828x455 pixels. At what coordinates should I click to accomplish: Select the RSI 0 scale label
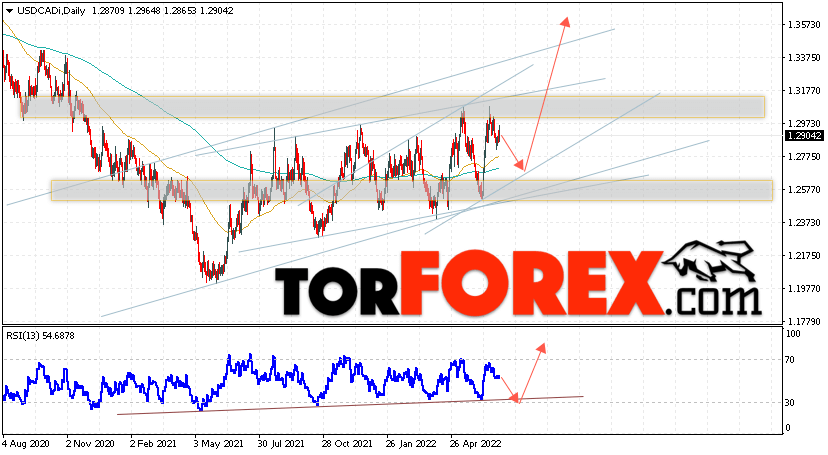[788, 428]
